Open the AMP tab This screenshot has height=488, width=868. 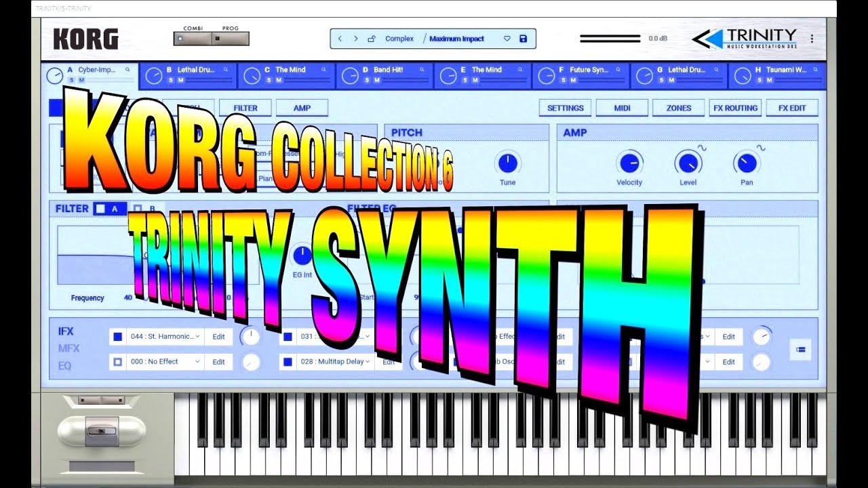coord(302,108)
